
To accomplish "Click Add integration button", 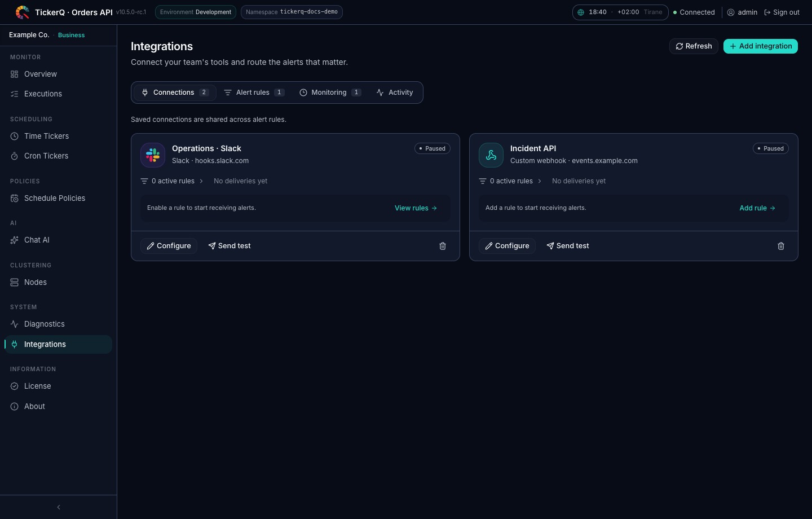I will click(x=761, y=46).
